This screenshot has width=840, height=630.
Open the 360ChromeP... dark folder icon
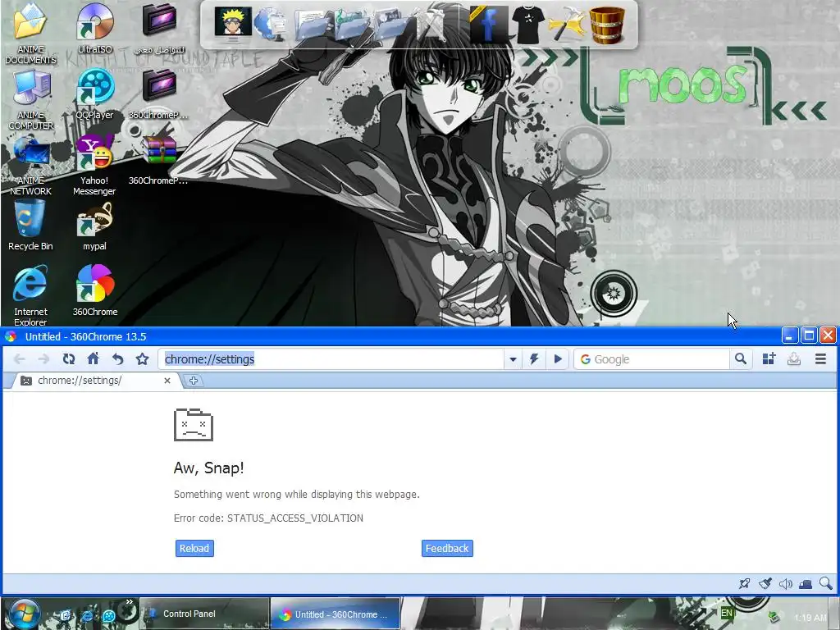click(158, 94)
